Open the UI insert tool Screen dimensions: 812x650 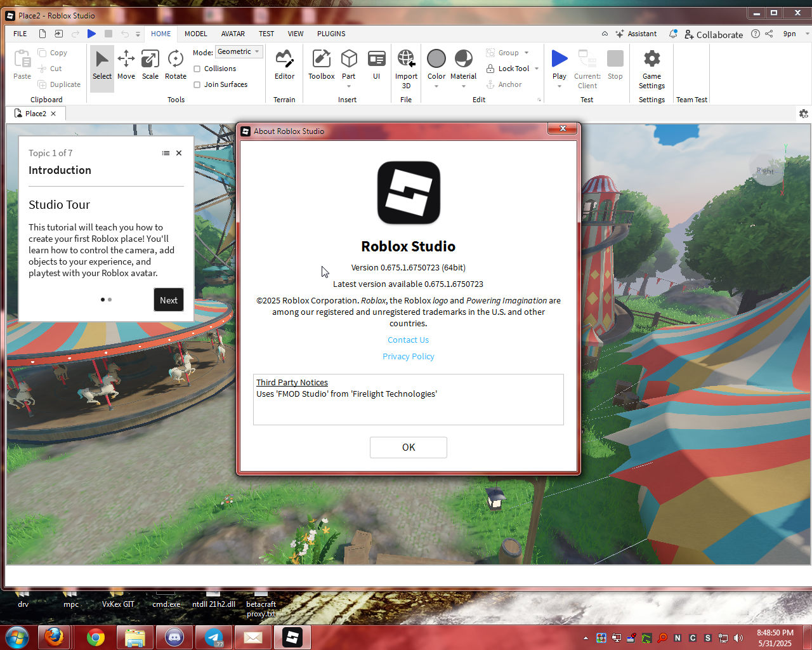tap(376, 65)
